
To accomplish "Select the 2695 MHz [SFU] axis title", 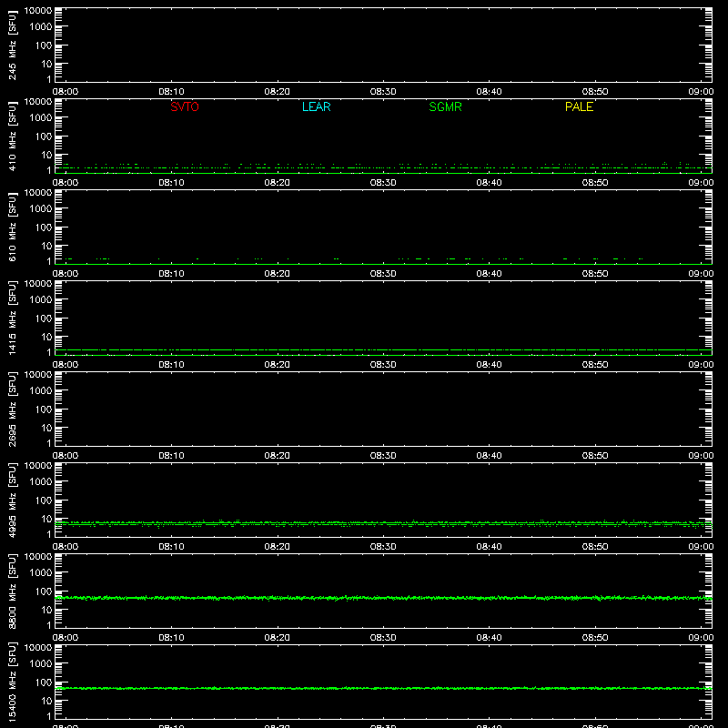I will pyautogui.click(x=12, y=409).
